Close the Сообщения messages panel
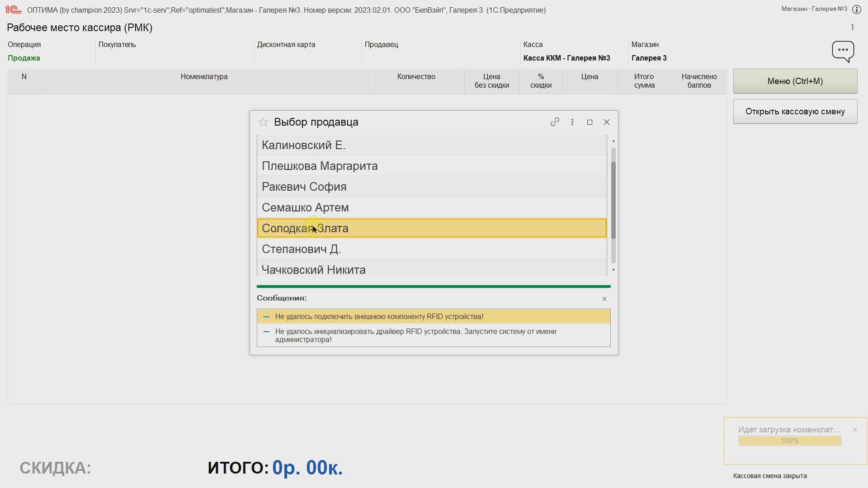The height and width of the screenshot is (488, 868). click(604, 299)
